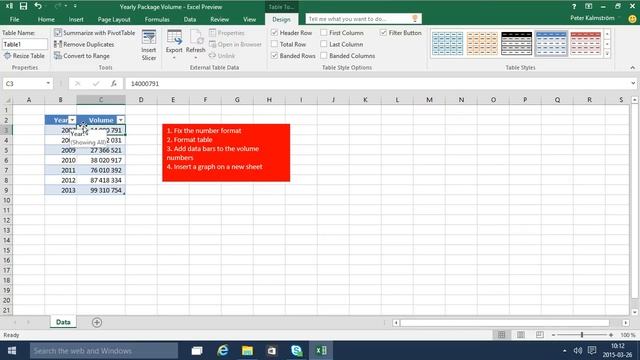
Task: Open the Volume column filter dropdown
Action: [x=120, y=120]
